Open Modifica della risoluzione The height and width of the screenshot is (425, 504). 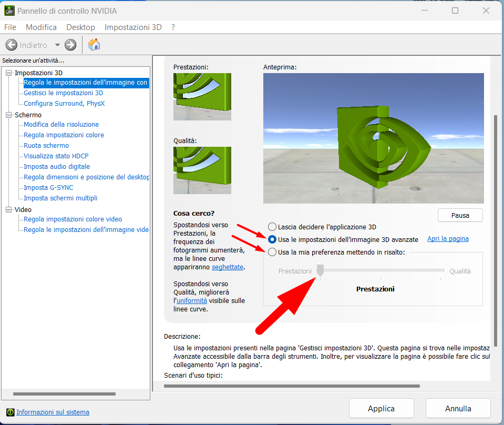click(x=61, y=125)
